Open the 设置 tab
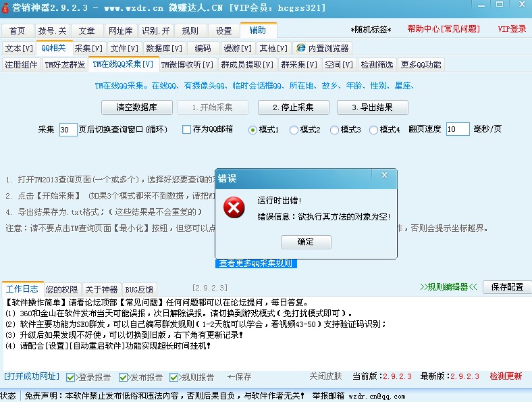Screen dimensions: 532x402 (224, 30)
